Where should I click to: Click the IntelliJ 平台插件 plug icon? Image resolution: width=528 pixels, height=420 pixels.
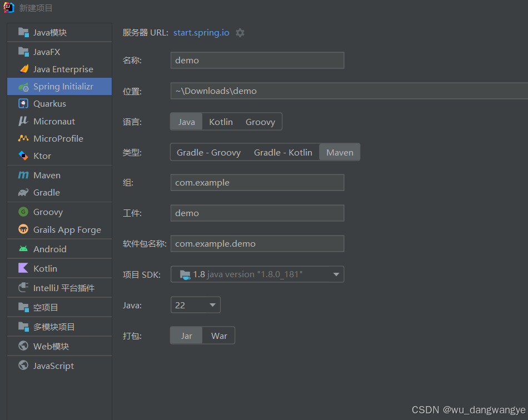click(x=23, y=287)
